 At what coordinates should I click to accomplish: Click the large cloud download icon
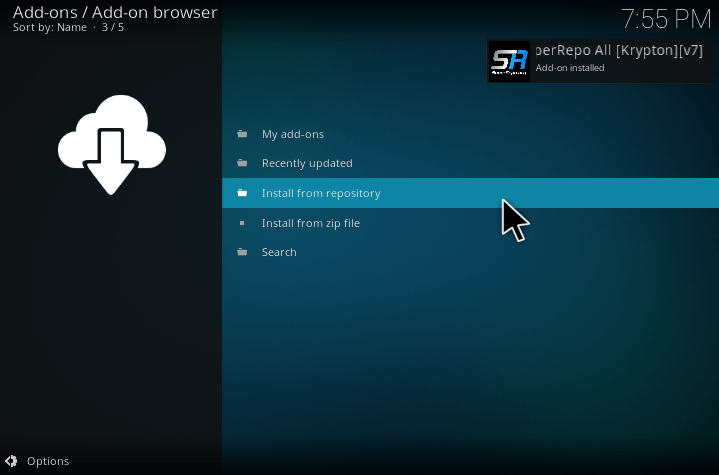pos(111,144)
